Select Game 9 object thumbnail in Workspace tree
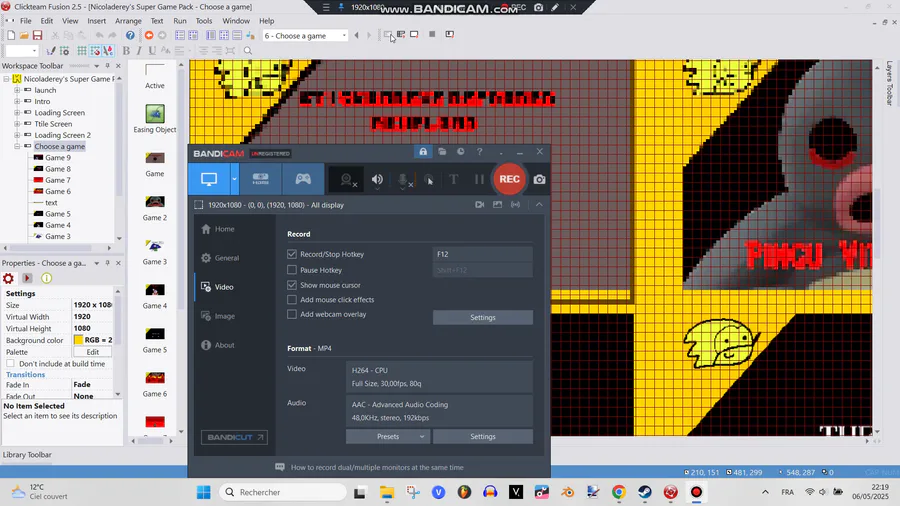Screen dimensions: 900x506 38,158
